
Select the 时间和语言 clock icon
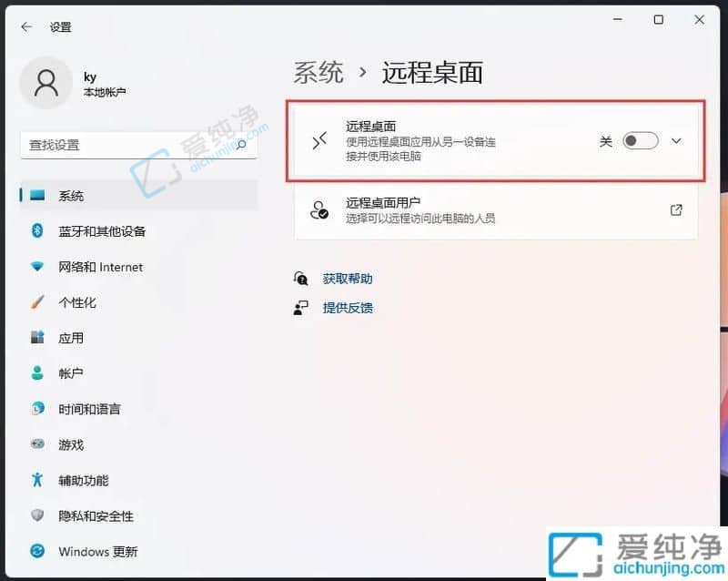[36, 409]
